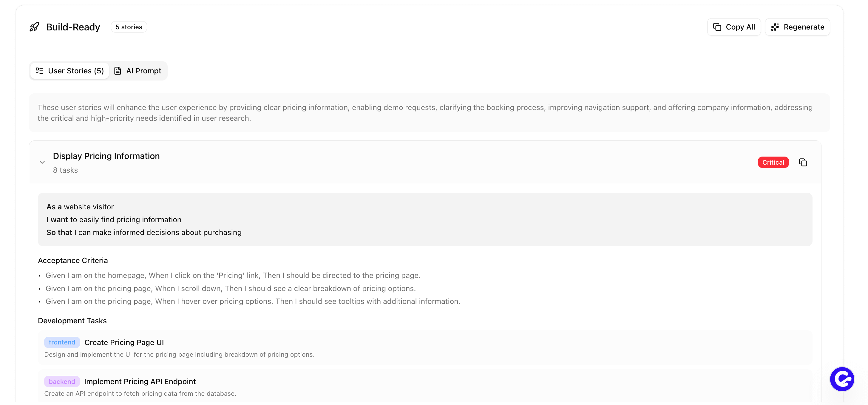Image resolution: width=868 pixels, height=405 pixels.
Task: Open the blue chat widget bubble
Action: click(842, 379)
